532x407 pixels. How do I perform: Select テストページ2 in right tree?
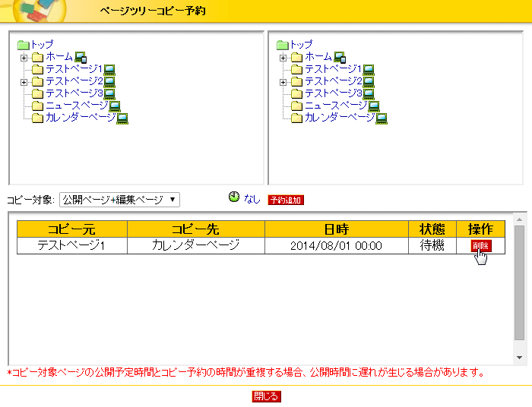pos(333,81)
